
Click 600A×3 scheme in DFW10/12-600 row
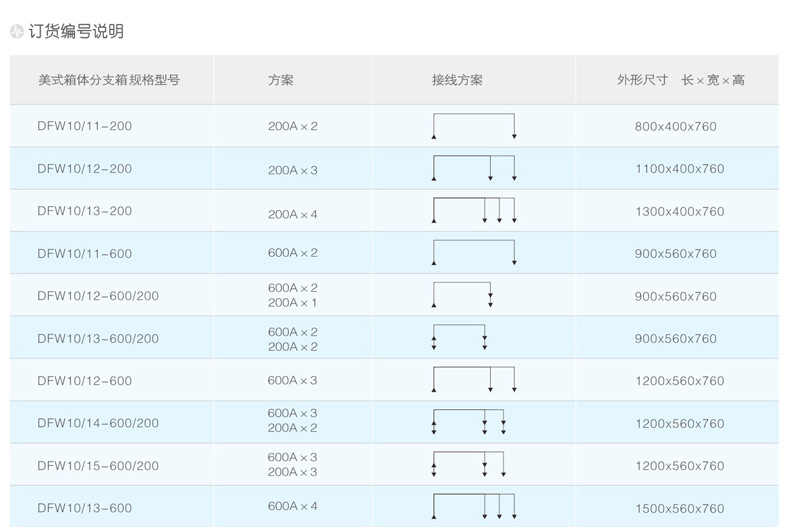[293, 380]
